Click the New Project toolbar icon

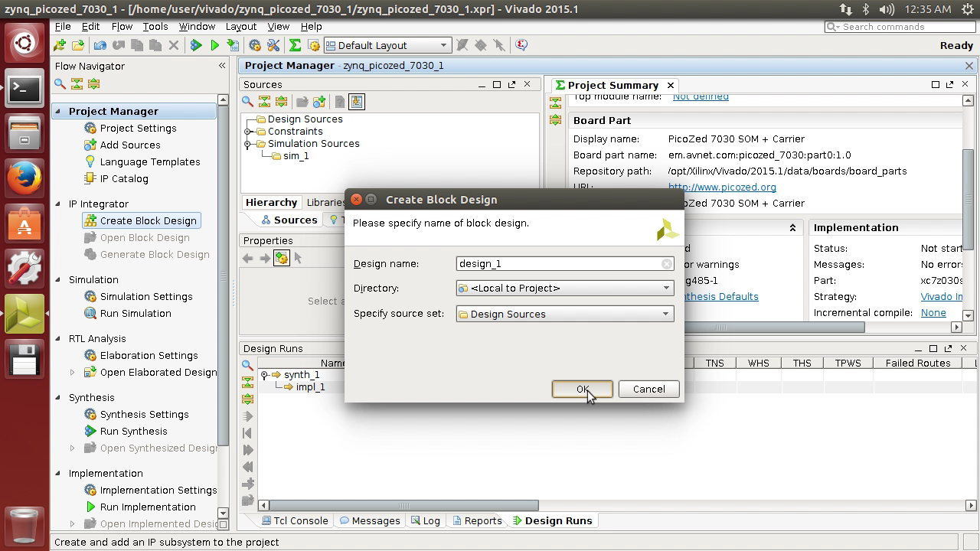point(60,45)
